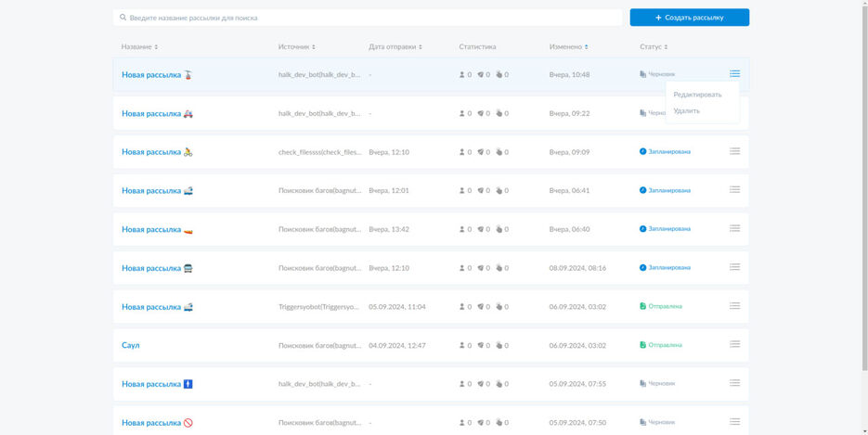Sort the list by Изменено
The image size is (868, 435).
point(568,47)
